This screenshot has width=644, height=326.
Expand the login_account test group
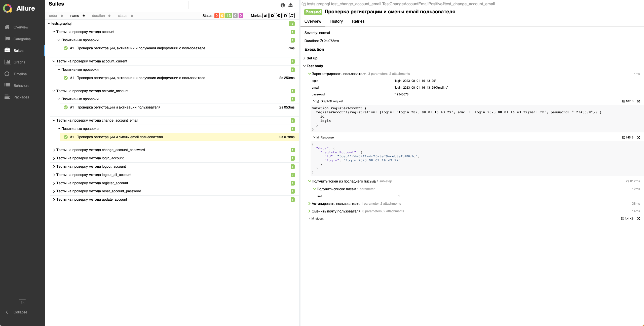[90, 158]
